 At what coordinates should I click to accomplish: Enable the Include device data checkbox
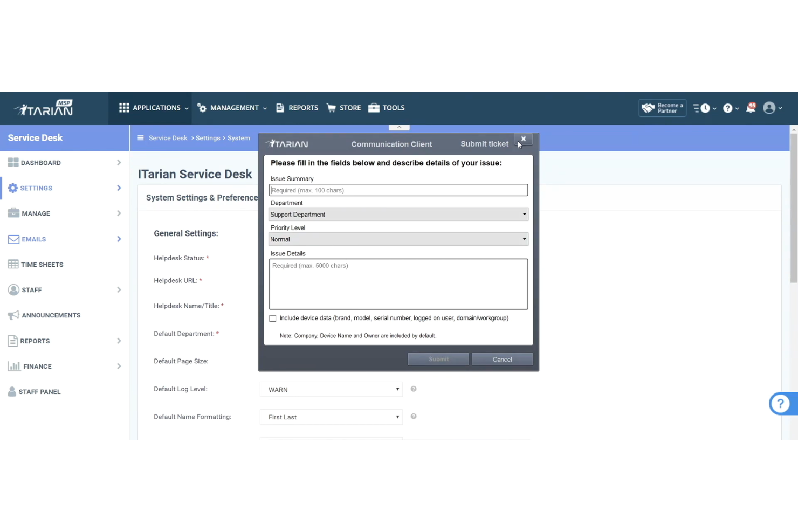pyautogui.click(x=272, y=318)
